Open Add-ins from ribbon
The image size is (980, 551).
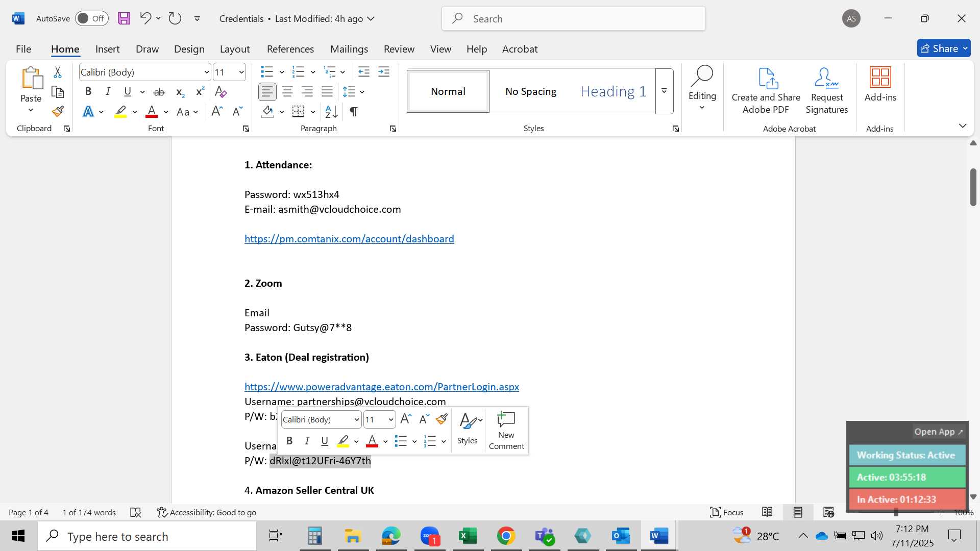880,85
